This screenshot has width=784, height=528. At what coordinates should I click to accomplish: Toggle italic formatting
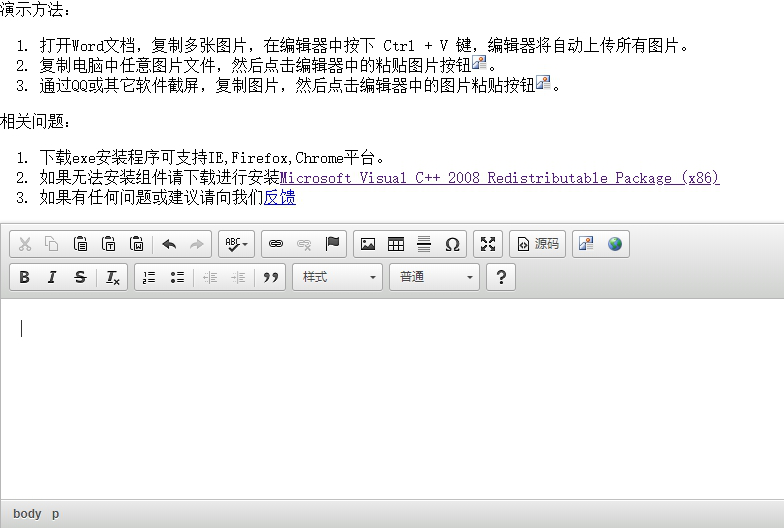52,277
